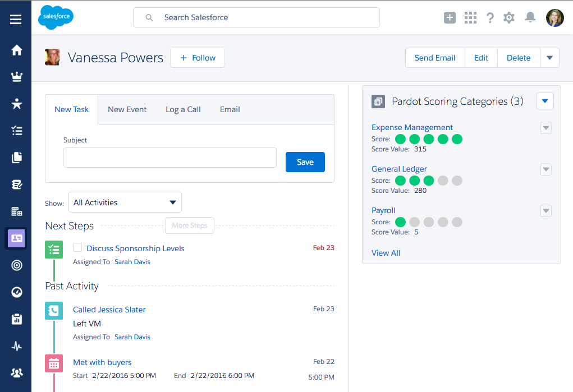Open the Expense Management link
This screenshot has height=392, width=573.
pyautogui.click(x=412, y=127)
